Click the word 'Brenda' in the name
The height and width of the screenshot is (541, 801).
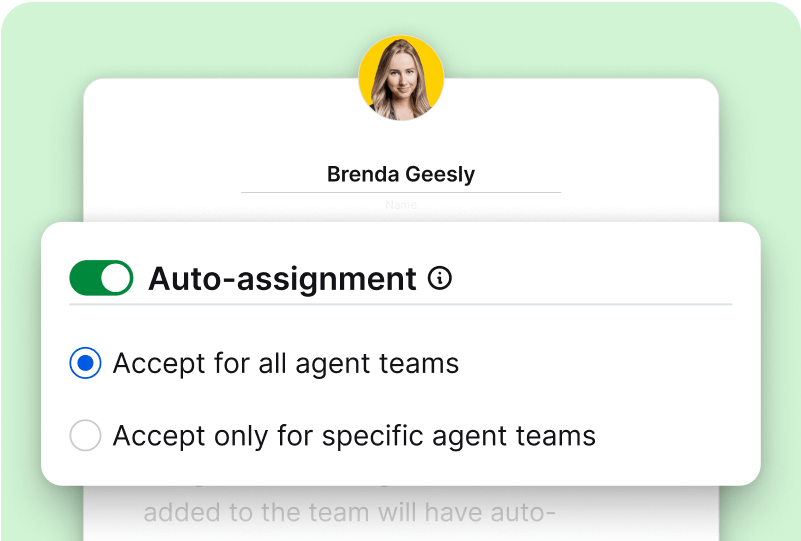coord(361,175)
